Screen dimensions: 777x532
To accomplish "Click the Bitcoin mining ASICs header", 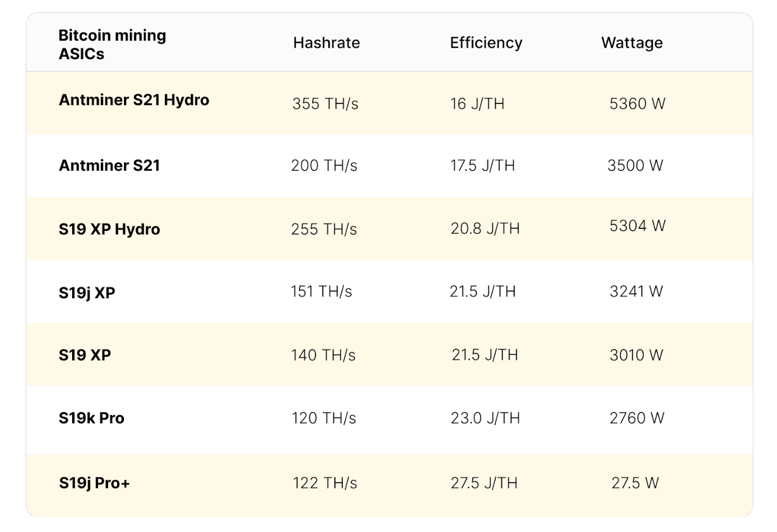I will pyautogui.click(x=112, y=45).
